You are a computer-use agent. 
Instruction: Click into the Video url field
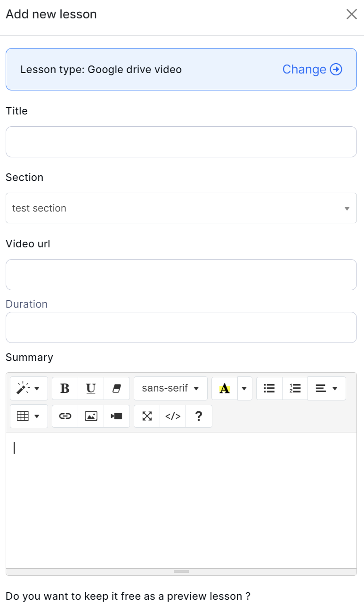coord(181,275)
